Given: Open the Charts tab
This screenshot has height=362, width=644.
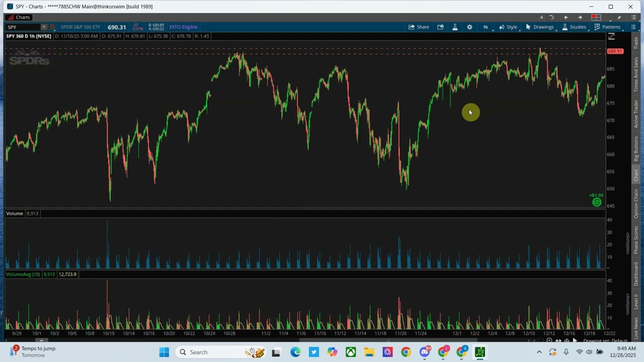Looking at the screenshot, I should coord(19,17).
